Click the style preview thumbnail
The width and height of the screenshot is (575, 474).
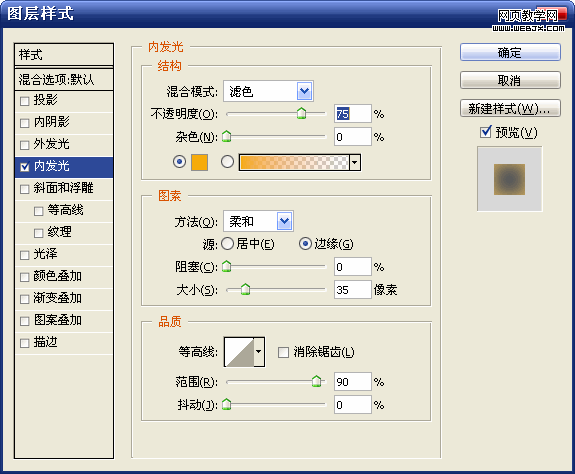pyautogui.click(x=509, y=179)
